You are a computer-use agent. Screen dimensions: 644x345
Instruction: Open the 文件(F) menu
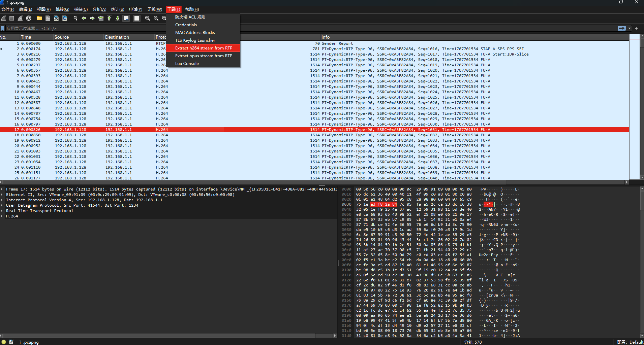pos(8,9)
